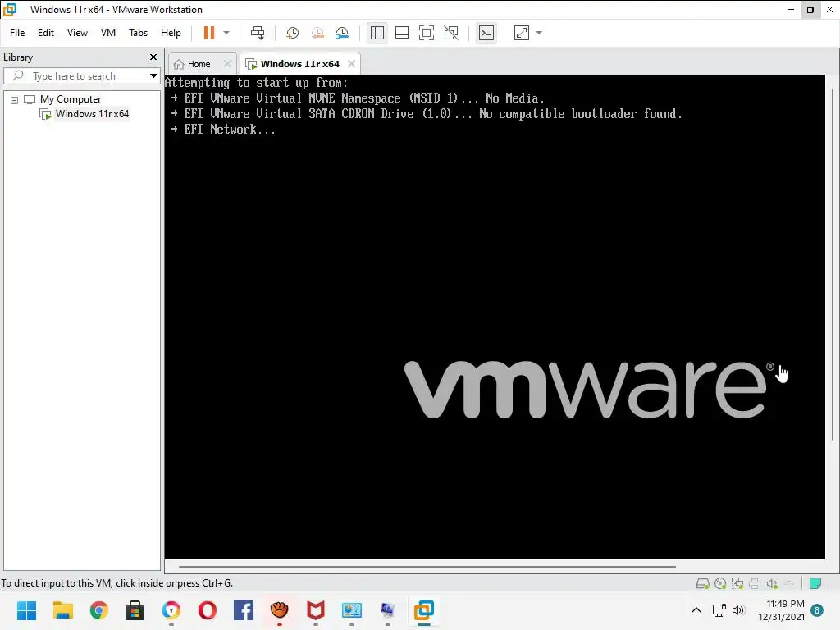Open the library search filter dropdown

(153, 76)
